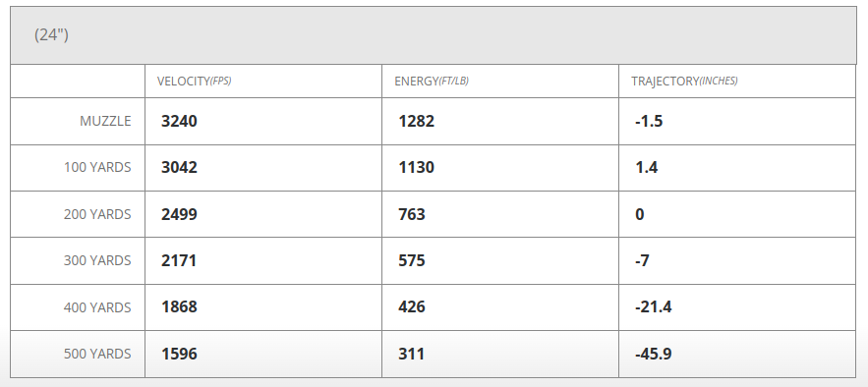Click trajectory value -7 at 300 yards
This screenshot has width=868, height=387.
click(642, 260)
